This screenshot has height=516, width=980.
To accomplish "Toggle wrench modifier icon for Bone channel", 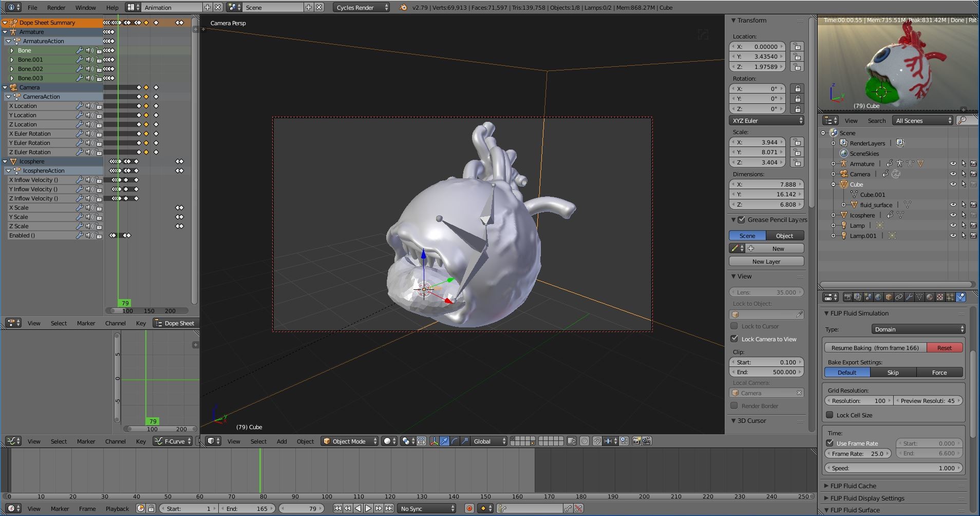I will point(80,50).
